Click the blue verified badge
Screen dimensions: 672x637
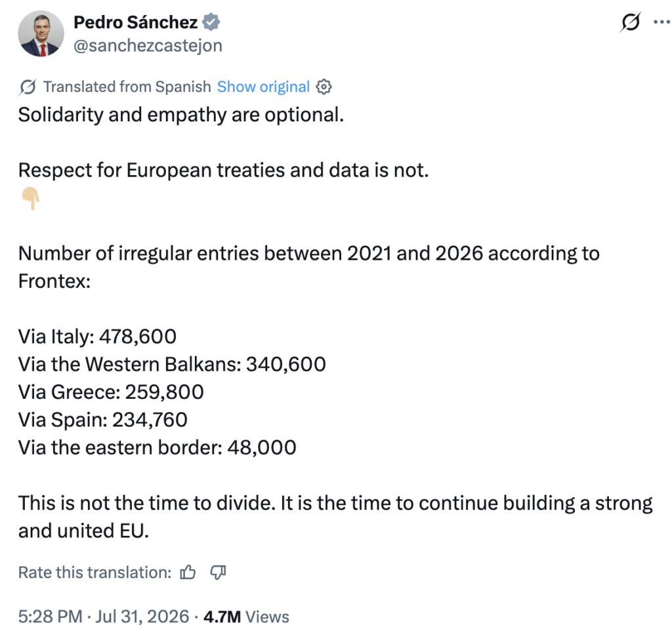click(211, 22)
